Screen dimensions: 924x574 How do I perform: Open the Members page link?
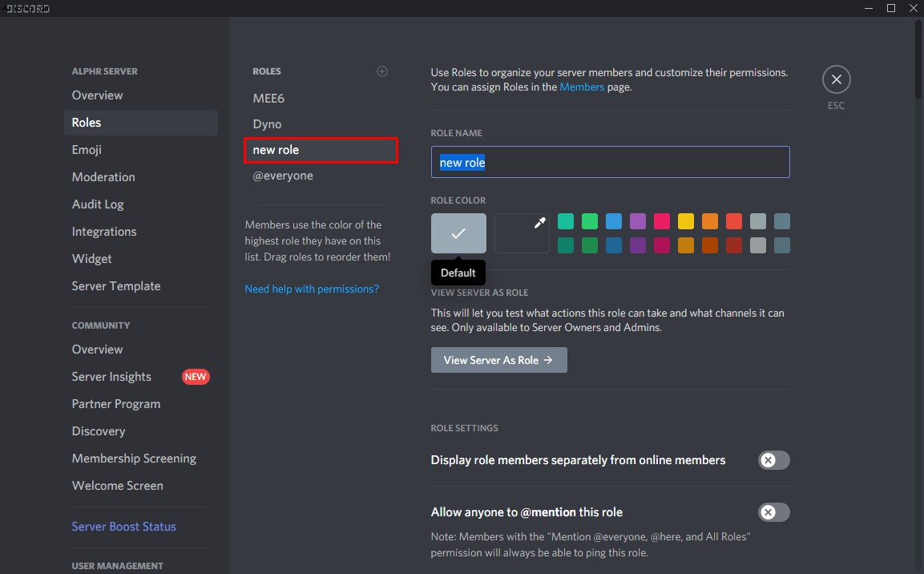click(x=582, y=87)
